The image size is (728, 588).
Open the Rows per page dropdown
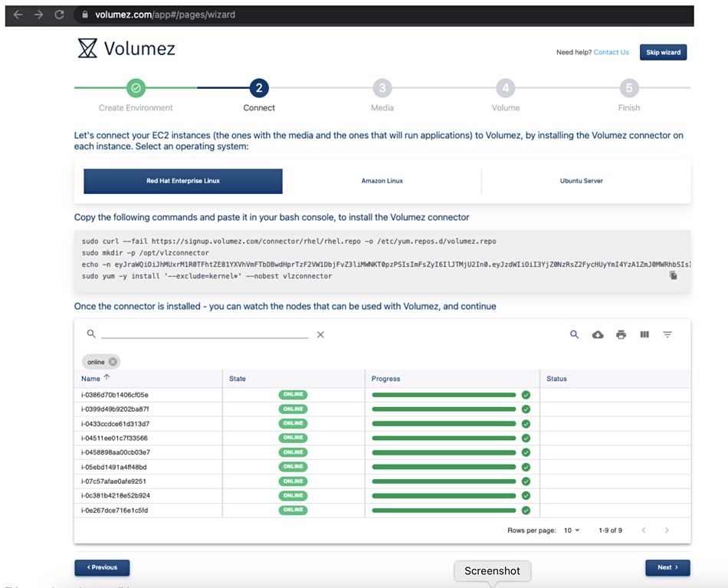pyautogui.click(x=572, y=530)
